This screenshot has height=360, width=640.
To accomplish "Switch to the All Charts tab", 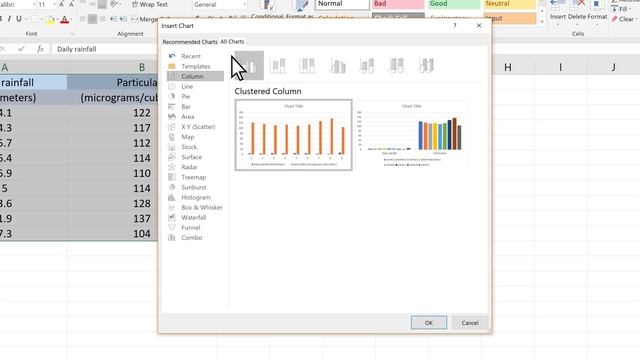I will (232, 42).
